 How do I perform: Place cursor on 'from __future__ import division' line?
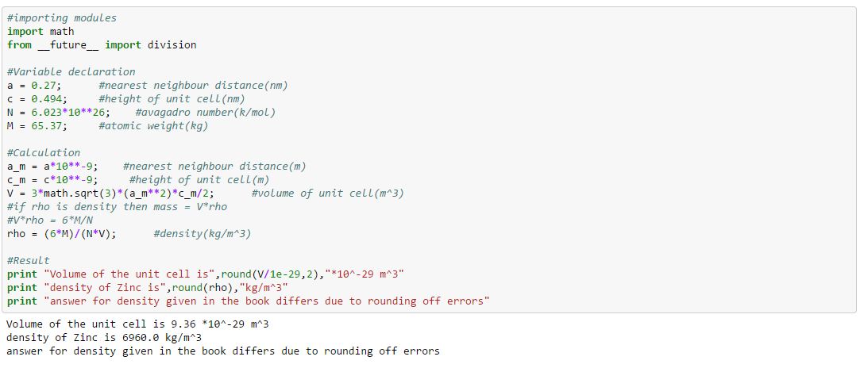point(101,45)
